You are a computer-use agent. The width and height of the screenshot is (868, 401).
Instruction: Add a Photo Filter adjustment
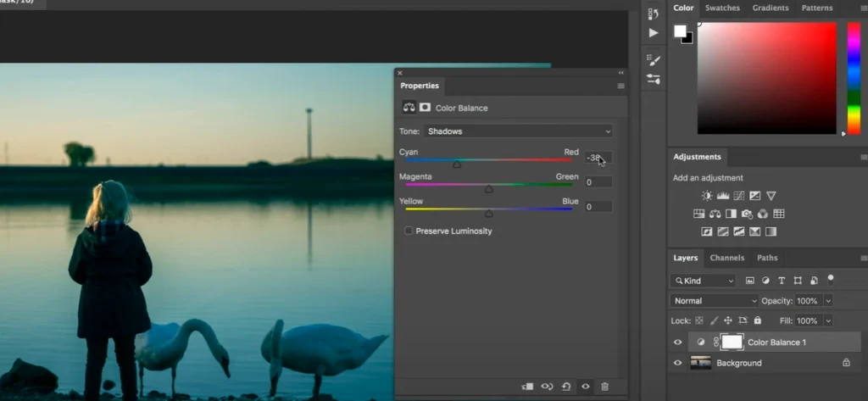(747, 214)
